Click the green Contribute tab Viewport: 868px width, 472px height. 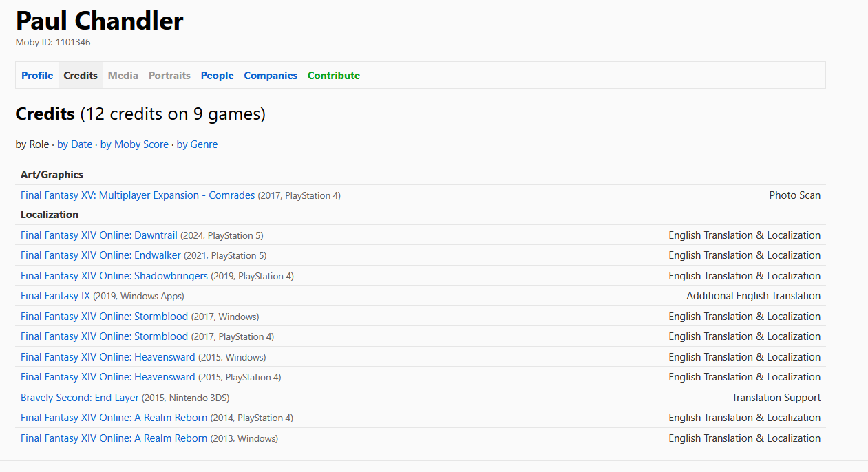point(334,76)
